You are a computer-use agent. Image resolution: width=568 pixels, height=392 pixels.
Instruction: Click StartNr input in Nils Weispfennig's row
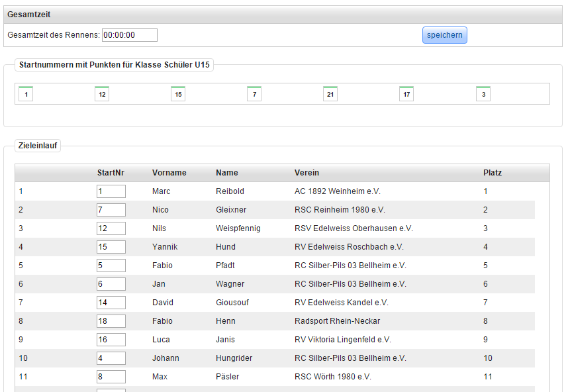[111, 228]
